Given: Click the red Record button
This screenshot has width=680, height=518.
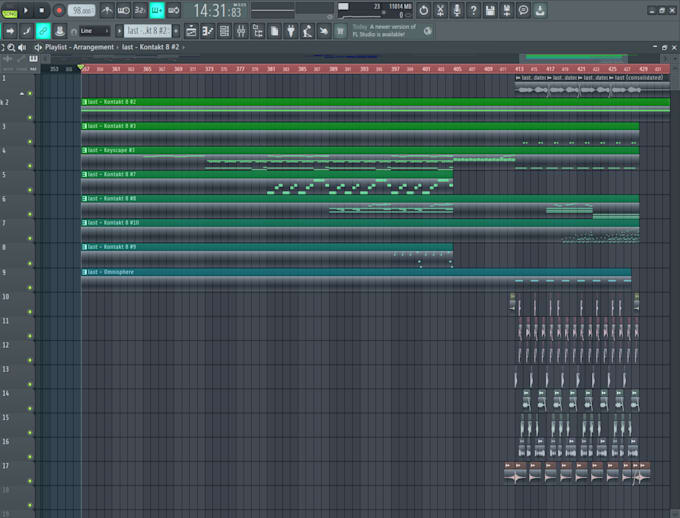Looking at the screenshot, I should point(59,10).
